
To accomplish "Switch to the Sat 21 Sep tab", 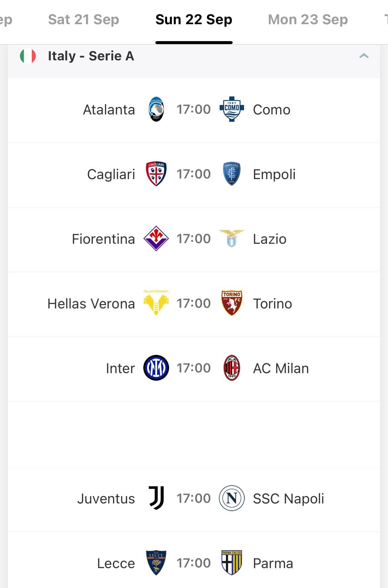I will pos(84,20).
